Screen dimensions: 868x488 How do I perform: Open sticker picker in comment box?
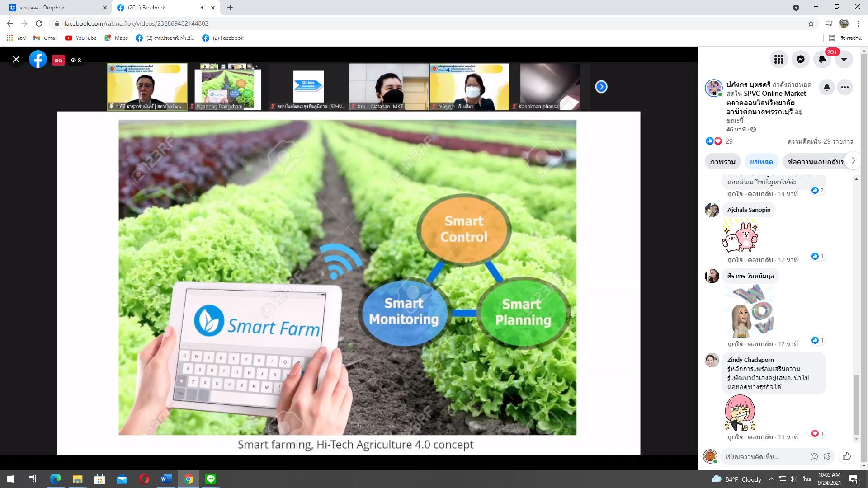(827, 456)
